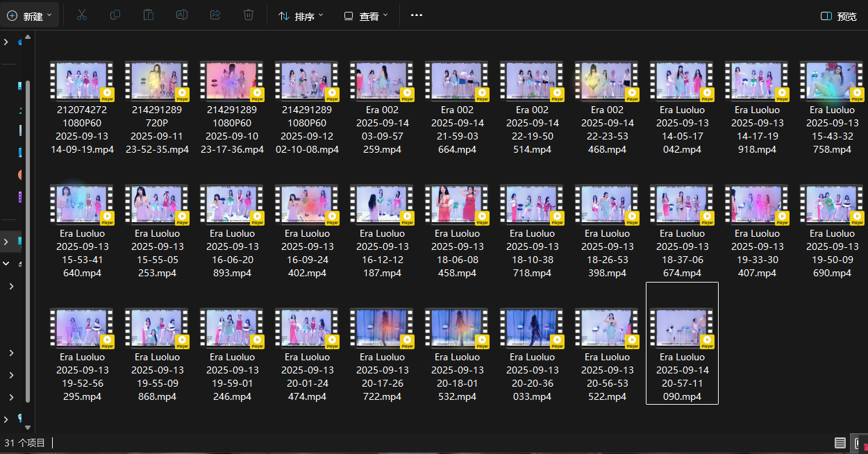Image resolution: width=868 pixels, height=454 pixels.
Task: Select the 214291289 720P video file
Action: [156, 108]
